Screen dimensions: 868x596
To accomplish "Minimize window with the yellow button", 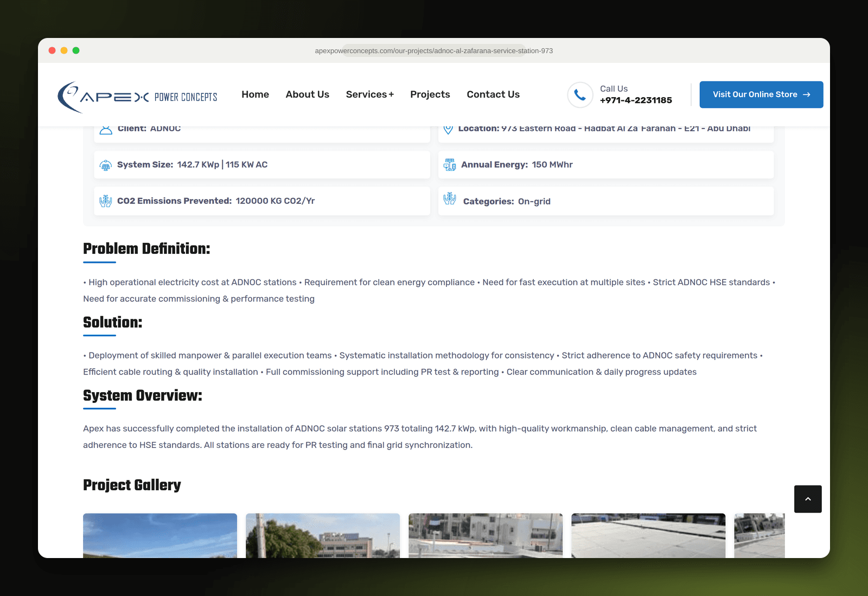I will click(x=64, y=50).
